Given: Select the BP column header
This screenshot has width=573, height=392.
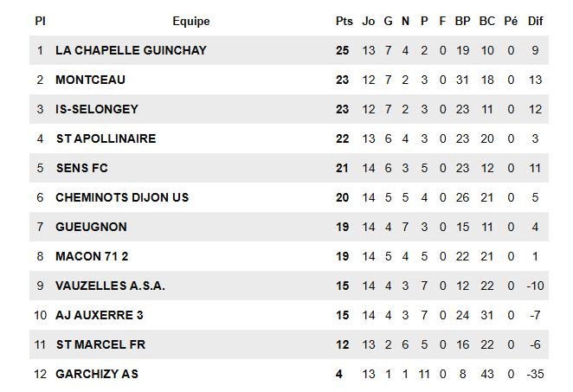Looking at the screenshot, I should pyautogui.click(x=462, y=21).
